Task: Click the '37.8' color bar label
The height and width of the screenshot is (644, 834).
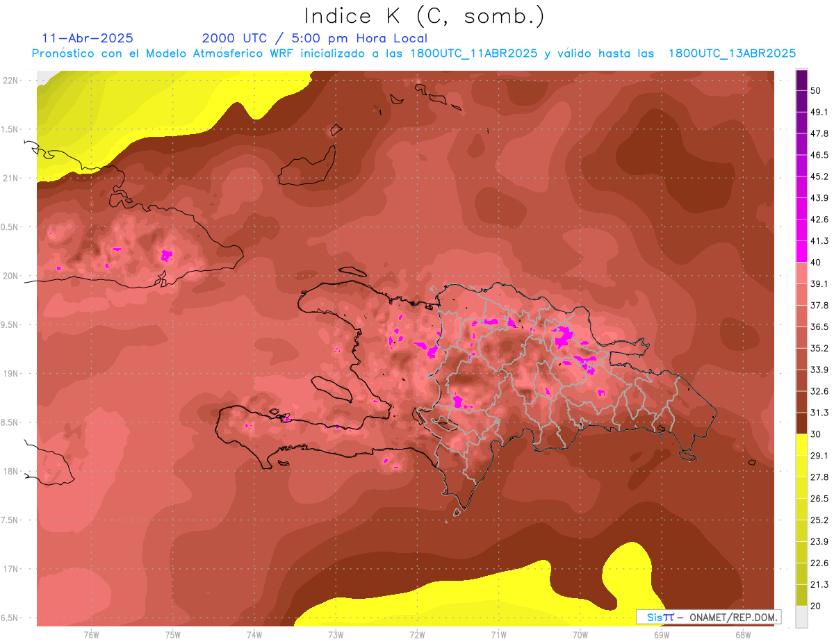Action: pos(819,306)
